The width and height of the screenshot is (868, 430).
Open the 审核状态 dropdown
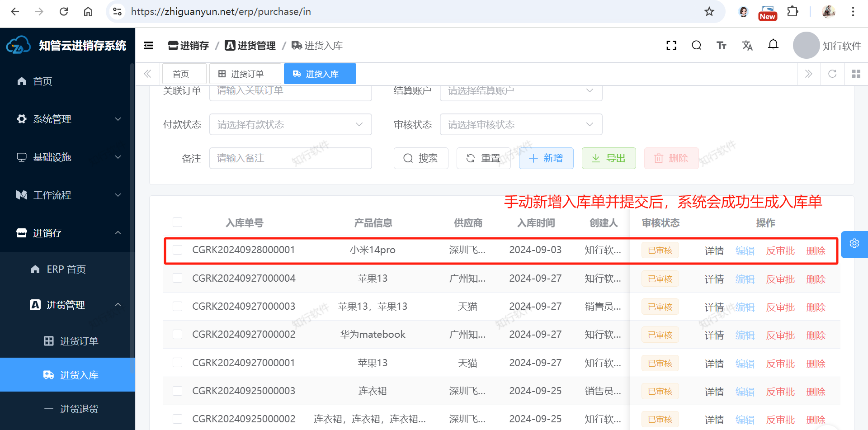click(x=521, y=124)
